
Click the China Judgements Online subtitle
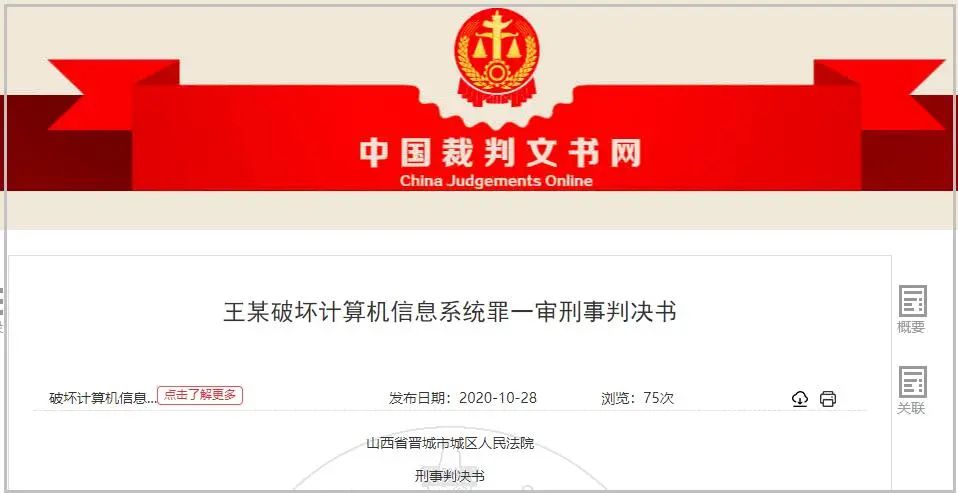click(495, 181)
